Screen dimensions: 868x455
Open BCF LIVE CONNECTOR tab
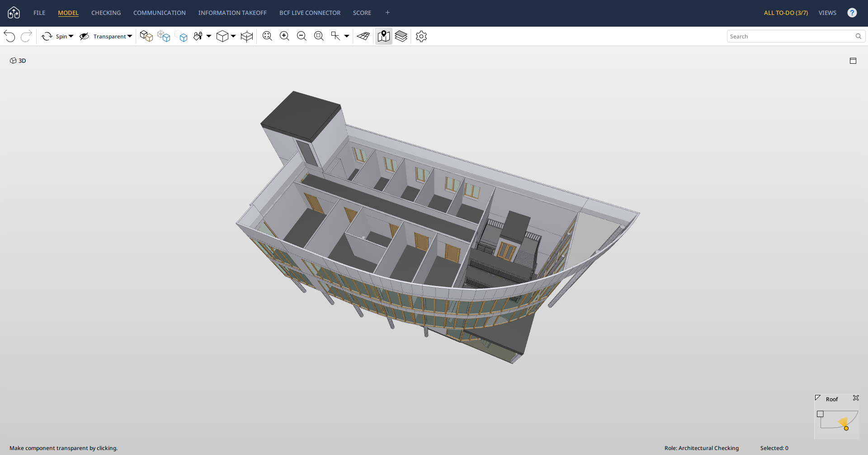[x=310, y=13]
